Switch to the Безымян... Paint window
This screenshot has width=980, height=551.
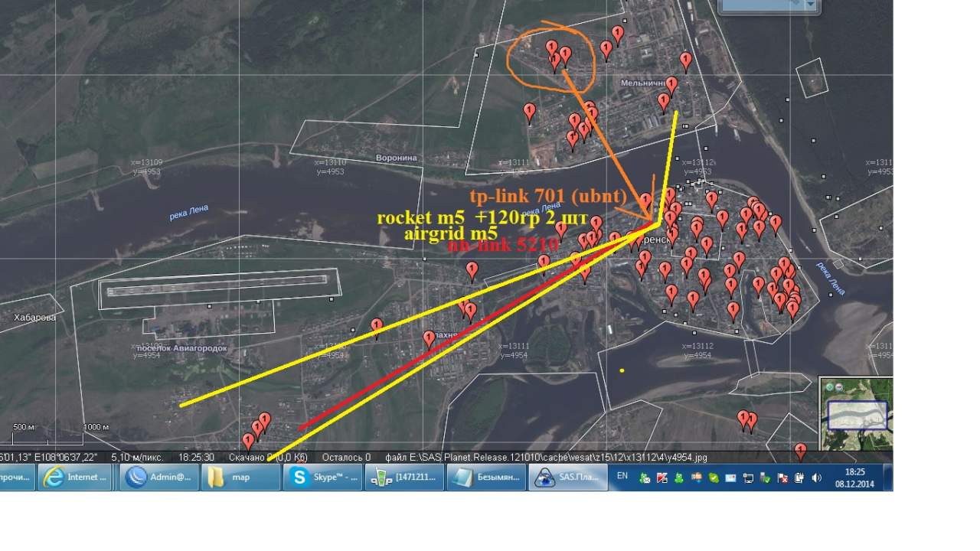[486, 478]
